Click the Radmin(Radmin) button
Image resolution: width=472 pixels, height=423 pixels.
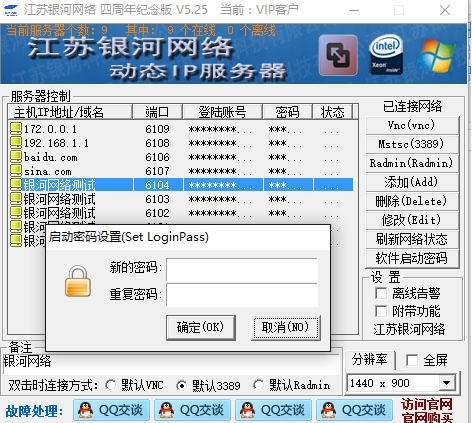[412, 163]
